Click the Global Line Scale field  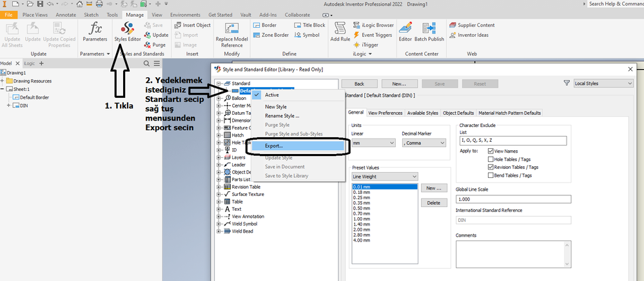513,199
